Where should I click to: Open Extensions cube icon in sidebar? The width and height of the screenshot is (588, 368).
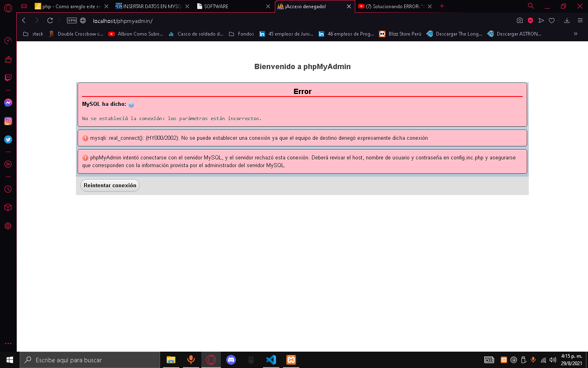tap(8, 207)
